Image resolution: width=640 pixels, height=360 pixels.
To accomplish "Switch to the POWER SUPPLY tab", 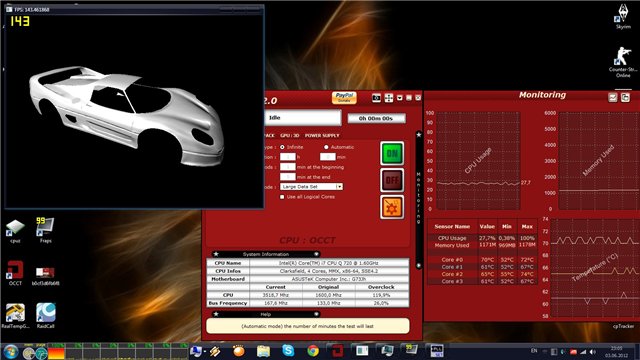I will [x=322, y=136].
